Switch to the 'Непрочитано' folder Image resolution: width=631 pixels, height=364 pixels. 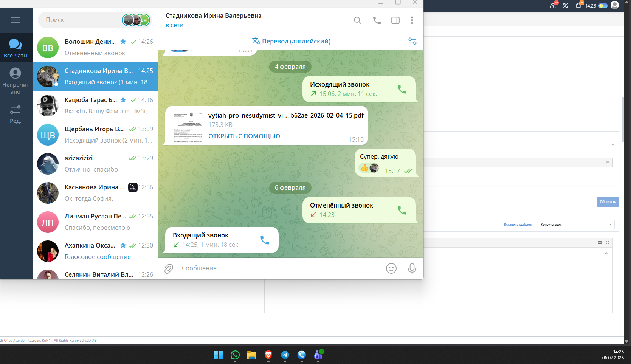16,81
